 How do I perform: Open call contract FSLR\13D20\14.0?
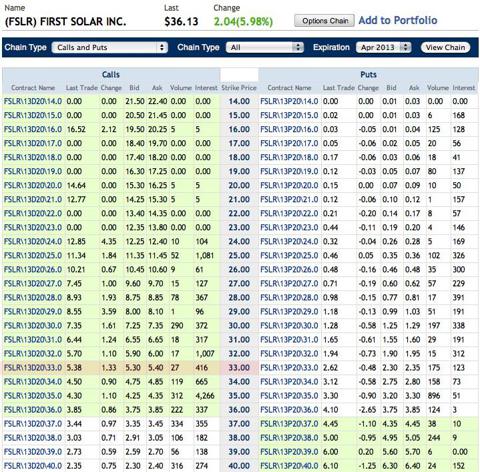pos(33,101)
